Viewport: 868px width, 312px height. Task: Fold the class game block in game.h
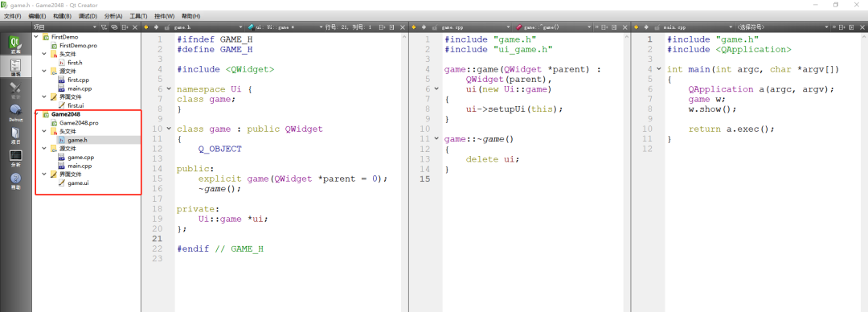tap(169, 129)
